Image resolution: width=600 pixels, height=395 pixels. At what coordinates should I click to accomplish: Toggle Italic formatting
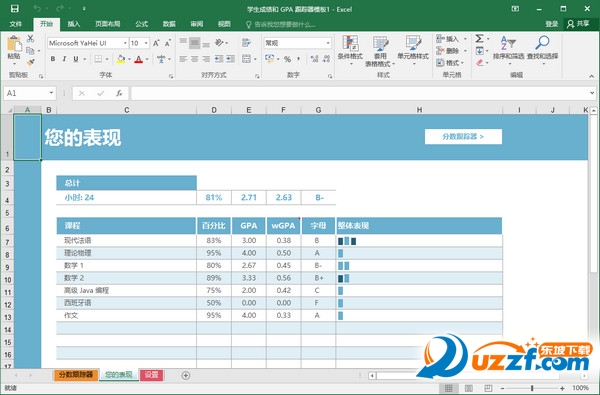pyautogui.click(x=64, y=59)
